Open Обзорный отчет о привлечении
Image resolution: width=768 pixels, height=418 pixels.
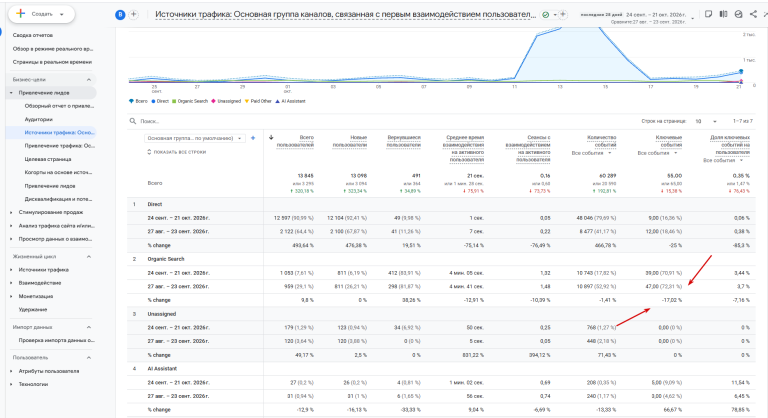pos(59,106)
